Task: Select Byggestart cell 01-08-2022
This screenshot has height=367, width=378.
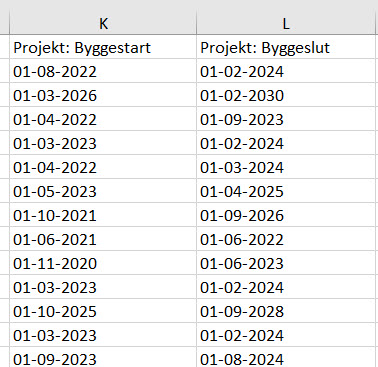Action: tap(103, 71)
